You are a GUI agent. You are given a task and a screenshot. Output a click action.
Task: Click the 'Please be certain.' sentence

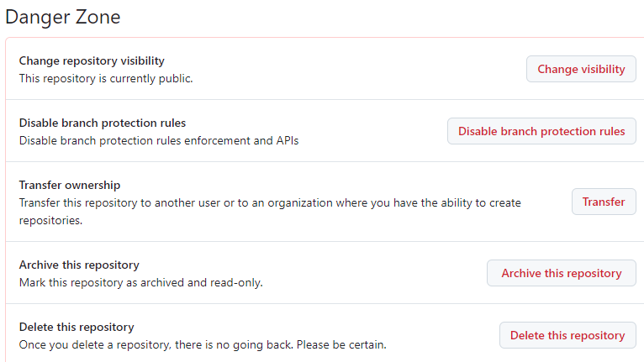pyautogui.click(x=341, y=344)
